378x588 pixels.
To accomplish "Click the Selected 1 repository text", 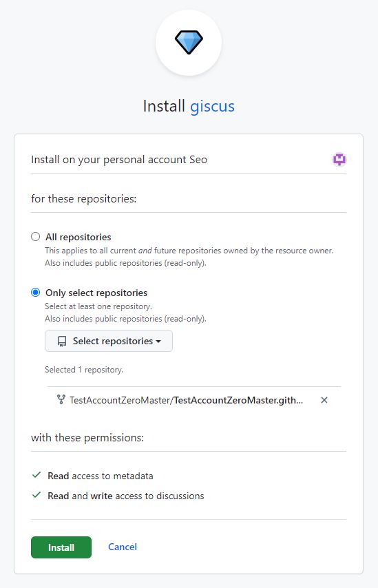I will coord(84,370).
